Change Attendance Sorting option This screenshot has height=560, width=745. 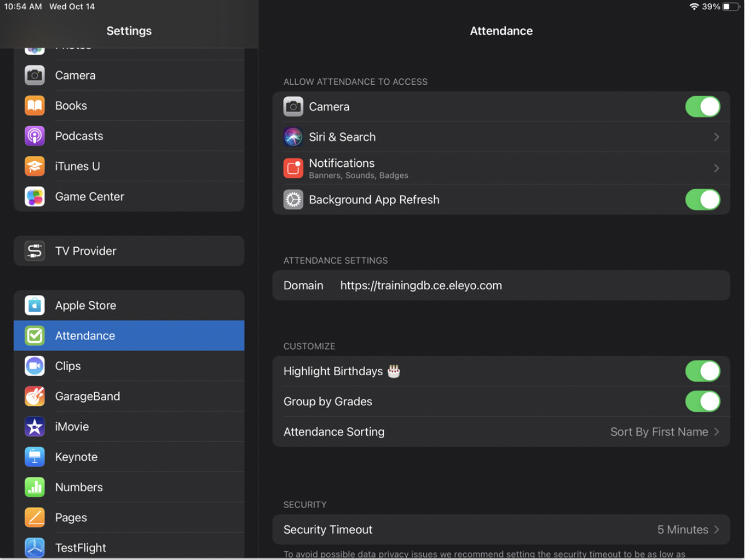(x=664, y=432)
